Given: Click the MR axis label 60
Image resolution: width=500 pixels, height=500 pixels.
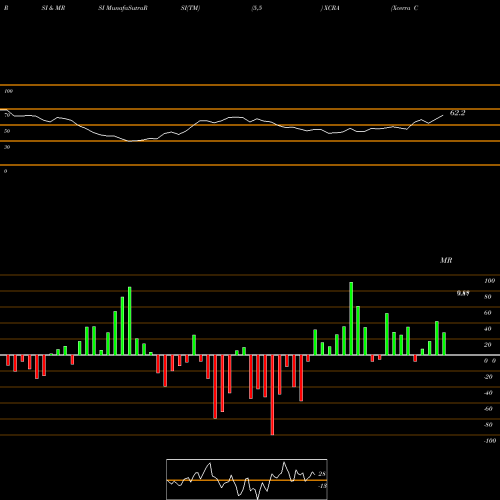Looking at the screenshot, I should pos(488,313).
